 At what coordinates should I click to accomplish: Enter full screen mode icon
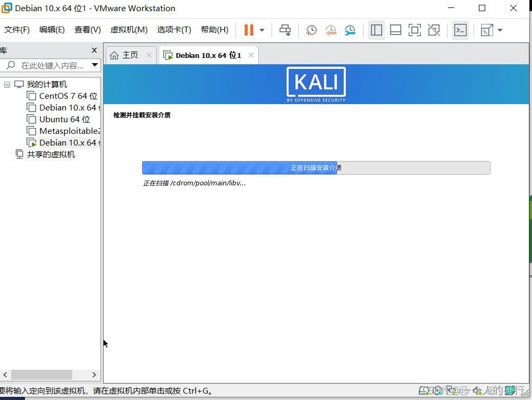click(415, 30)
